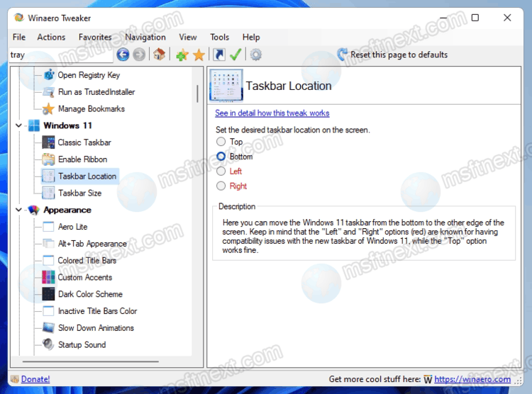Open the View menu

188,37
